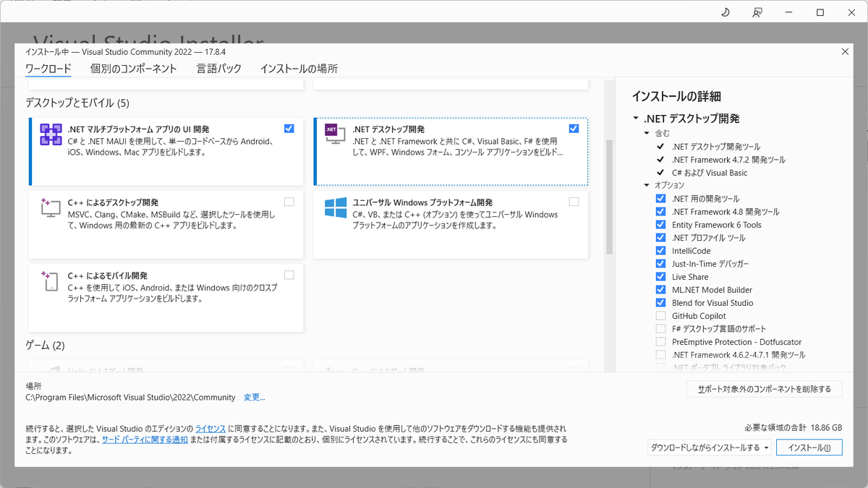Viewport: 868px width, 488px height.
Task: Click the インストール button
Action: tap(809, 448)
